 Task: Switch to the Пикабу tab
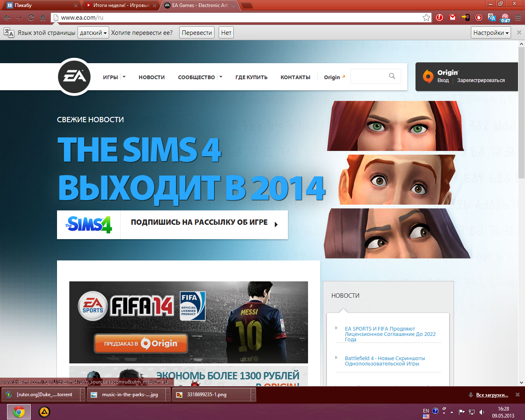pos(41,5)
